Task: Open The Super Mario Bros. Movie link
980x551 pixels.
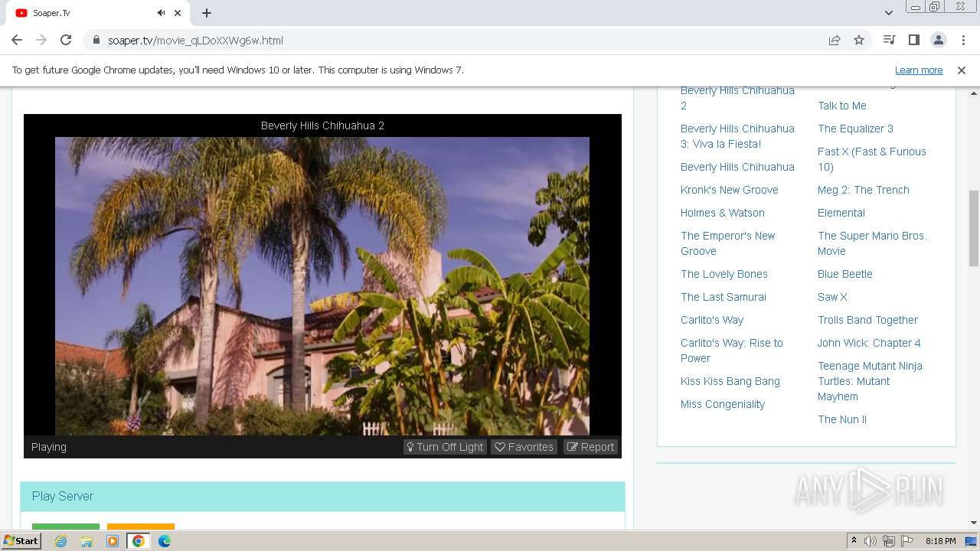Action: pyautogui.click(x=872, y=243)
